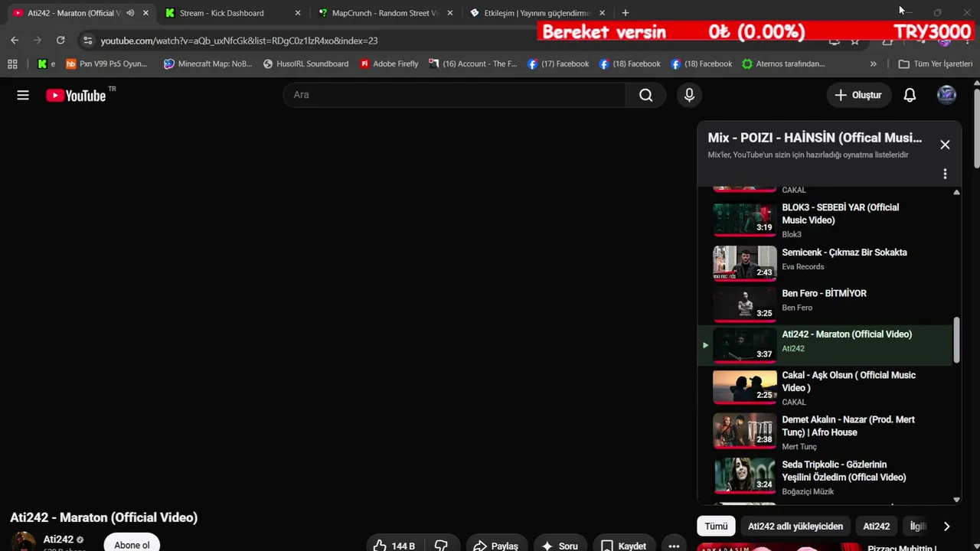Subscribe with the Abone ol button
This screenshot has height=551, width=980.
click(132, 544)
